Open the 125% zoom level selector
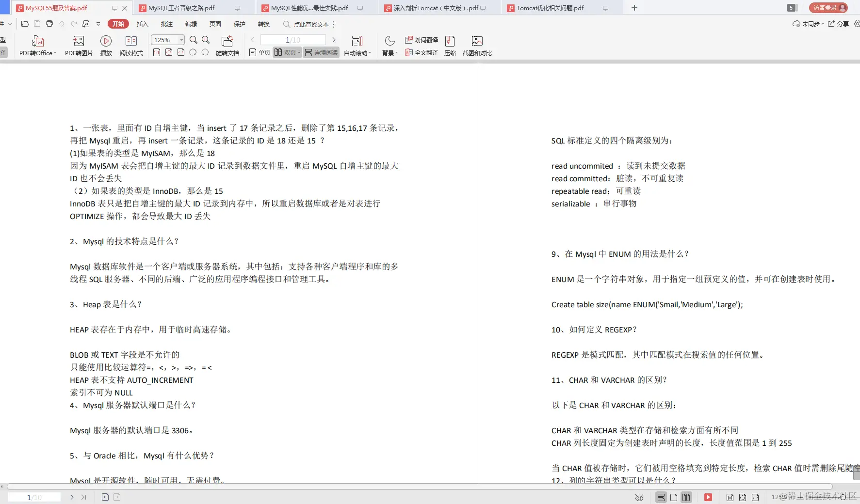 click(x=167, y=40)
